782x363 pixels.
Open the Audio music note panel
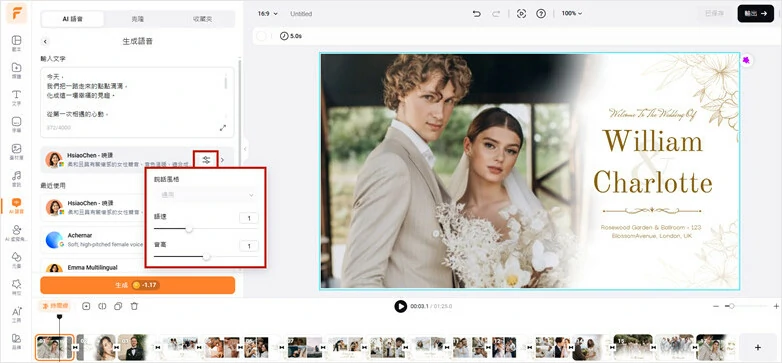coord(16,178)
